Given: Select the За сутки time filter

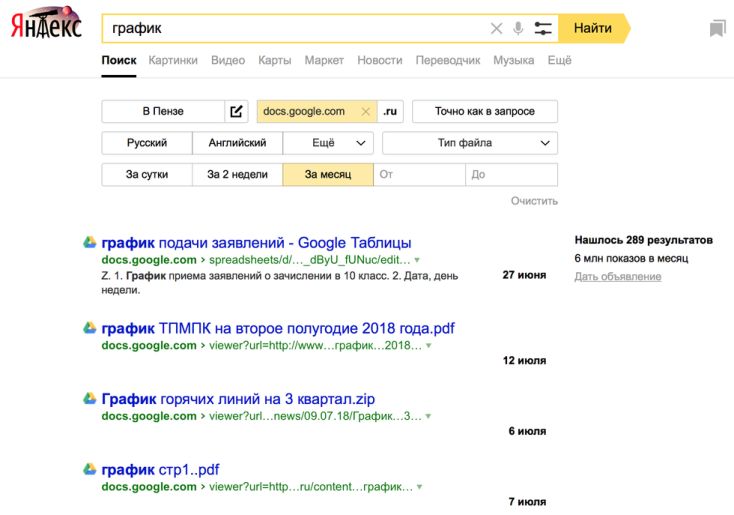Looking at the screenshot, I should tap(147, 174).
